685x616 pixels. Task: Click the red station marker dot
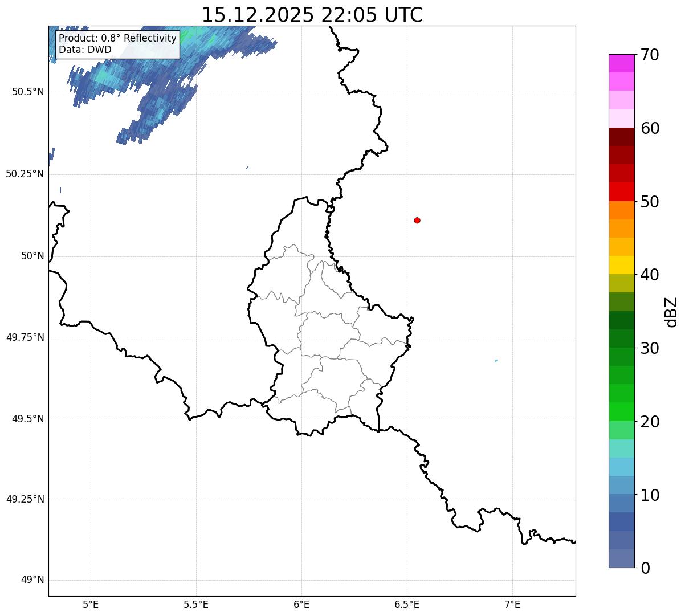(417, 220)
